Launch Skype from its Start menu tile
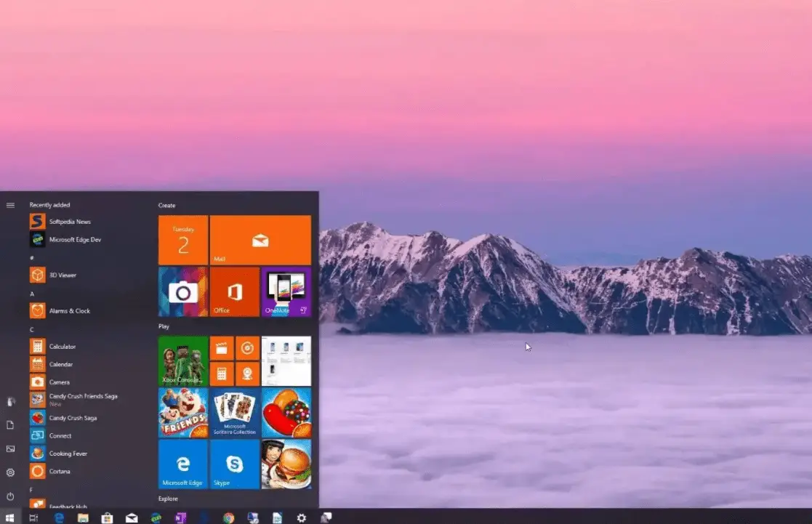Viewport: 812px width, 524px height. [234, 464]
